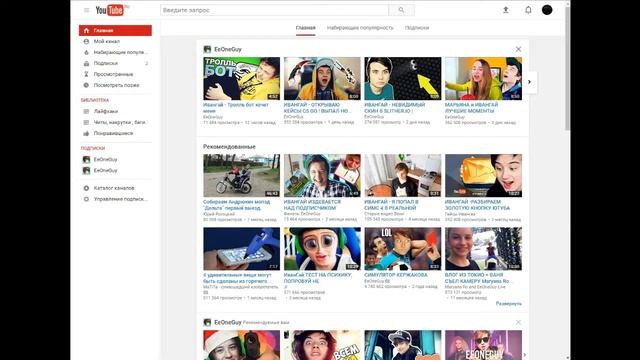Screen dimensions: 640x360
Task: Open 'Ивангай издевается над подписчиком' thumbnail
Action: click(x=322, y=176)
